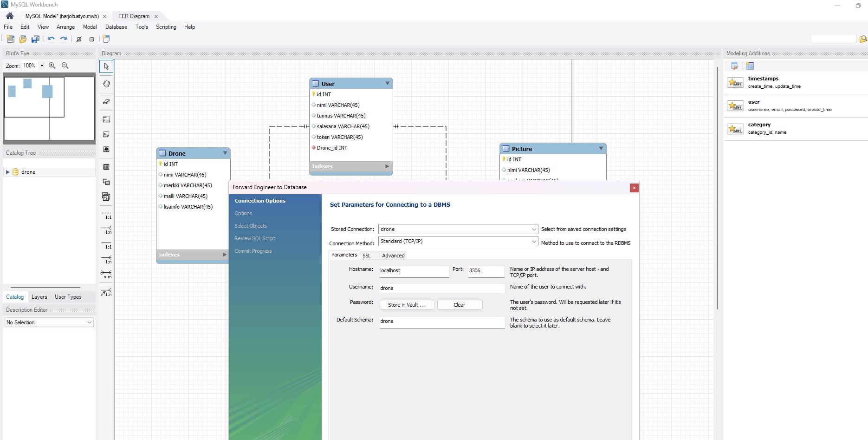Click the zoom in magnifier icon
The width and height of the screenshot is (868, 440).
pos(52,66)
